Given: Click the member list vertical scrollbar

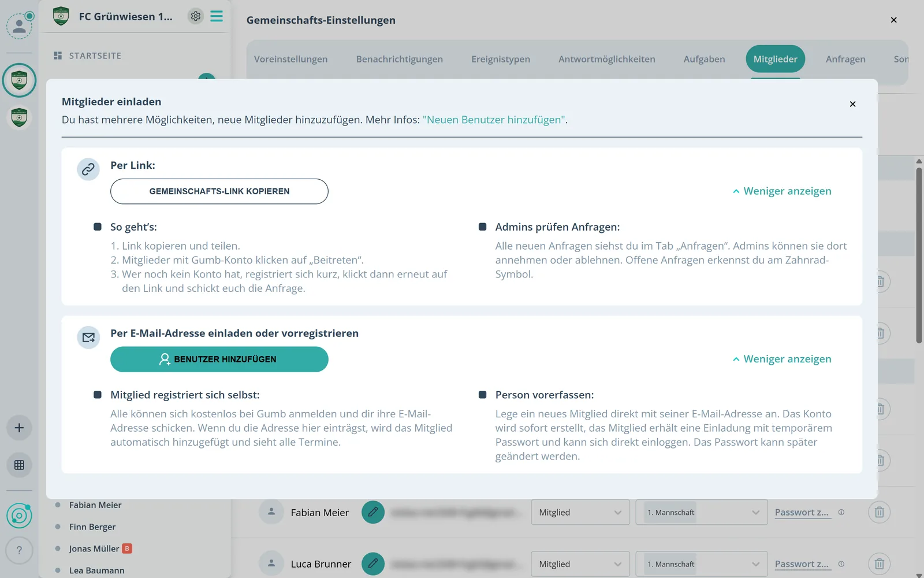Looking at the screenshot, I should click(919, 255).
